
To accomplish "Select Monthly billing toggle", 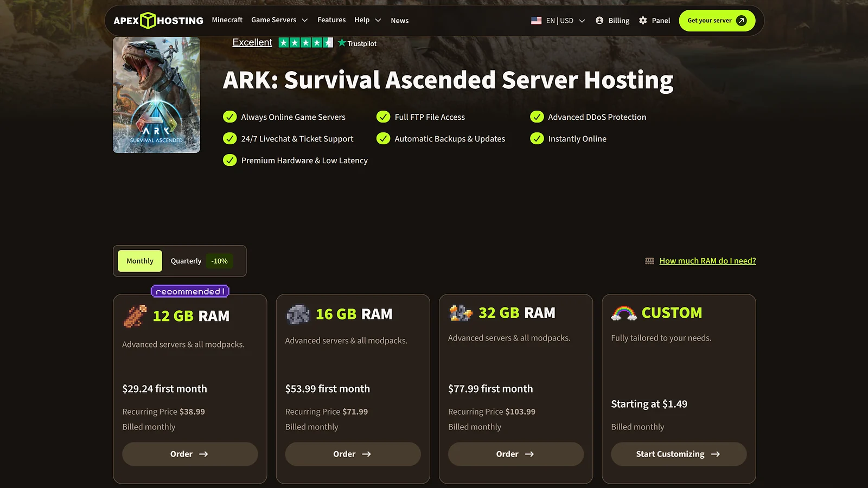I will click(x=140, y=261).
